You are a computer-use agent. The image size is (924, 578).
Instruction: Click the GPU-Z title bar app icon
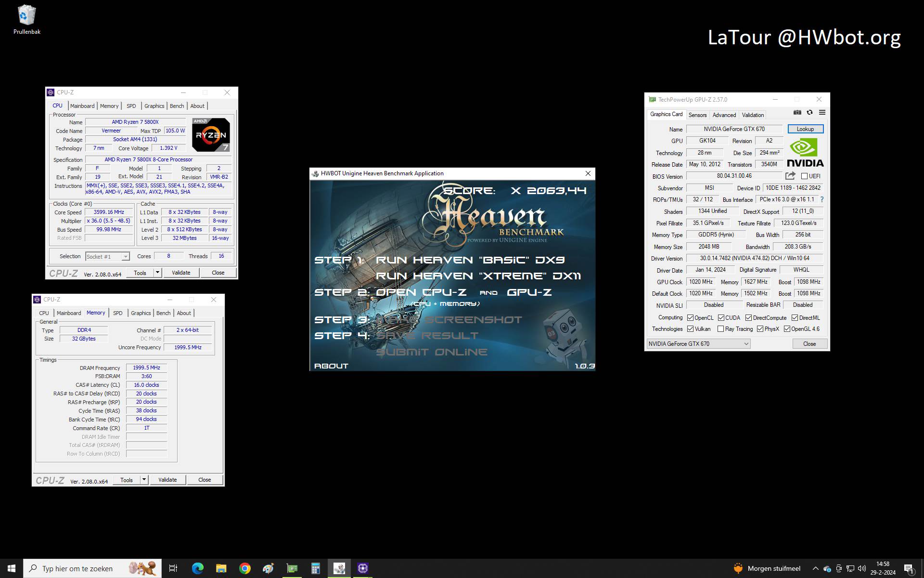[652, 100]
